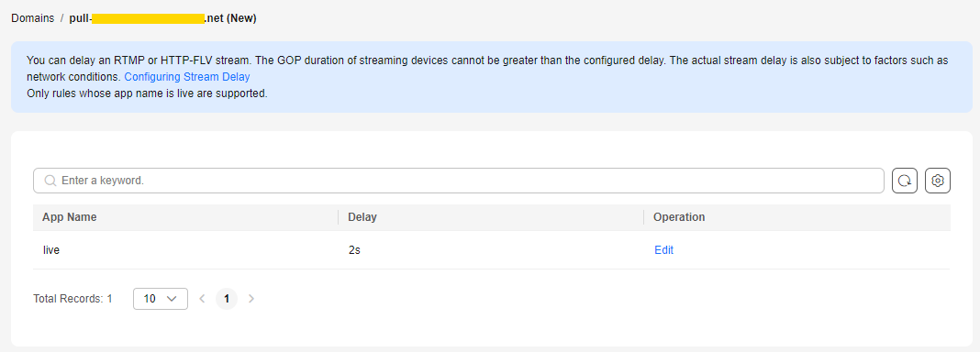Select the live app name cell
980x352 pixels.
coord(51,249)
